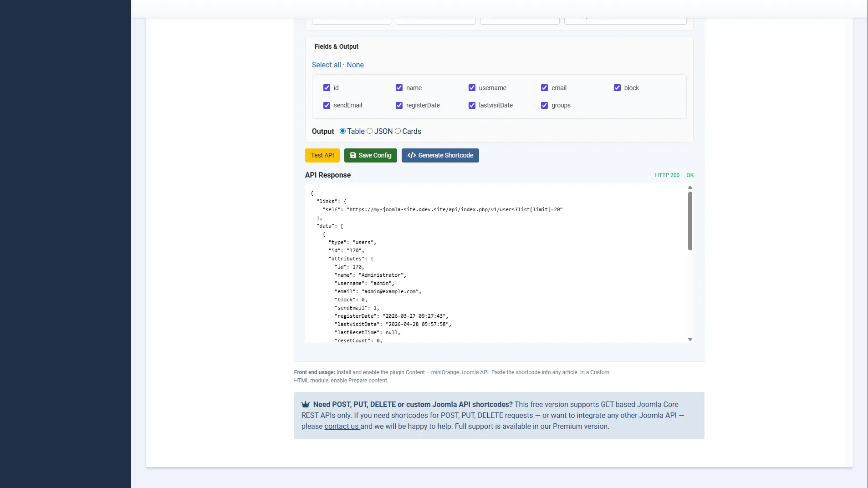Uncheck the block field checkbox
Screen dimensions: 868x488
coord(617,87)
